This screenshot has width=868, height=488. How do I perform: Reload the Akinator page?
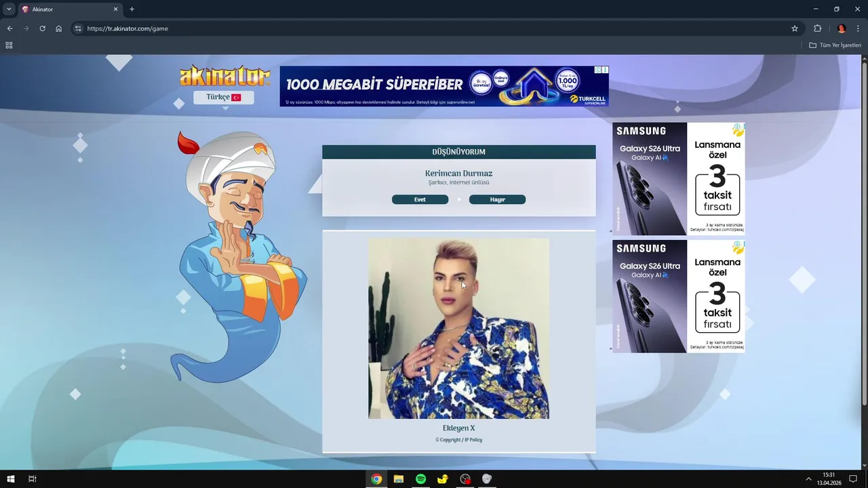pos(42,28)
